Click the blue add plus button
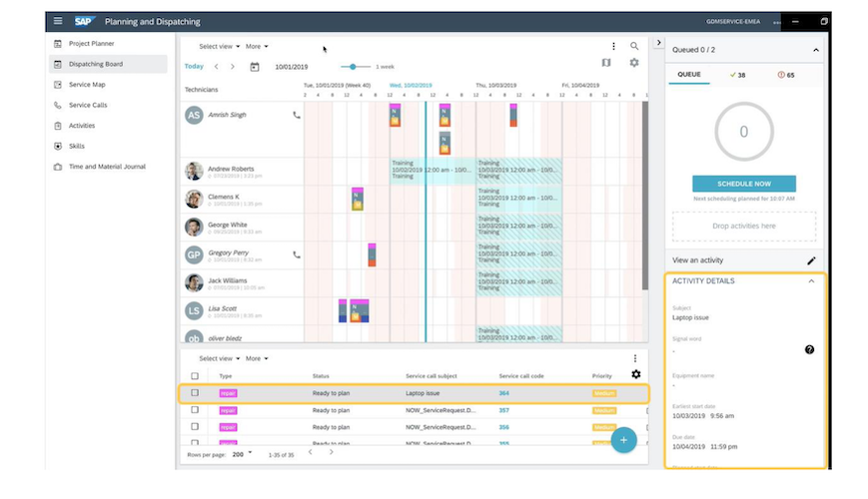This screenshot has width=868, height=499. tap(623, 439)
